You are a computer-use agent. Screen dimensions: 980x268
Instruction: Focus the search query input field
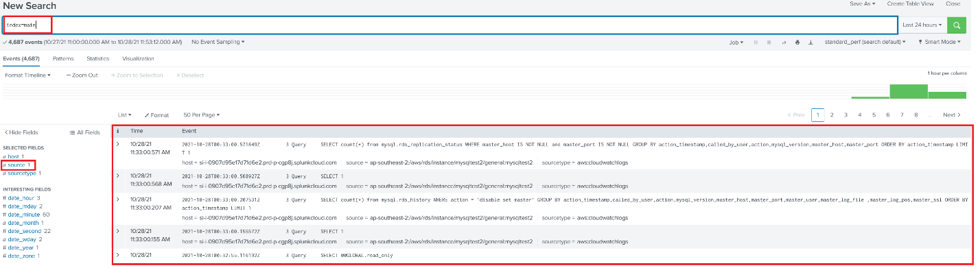[451, 25]
